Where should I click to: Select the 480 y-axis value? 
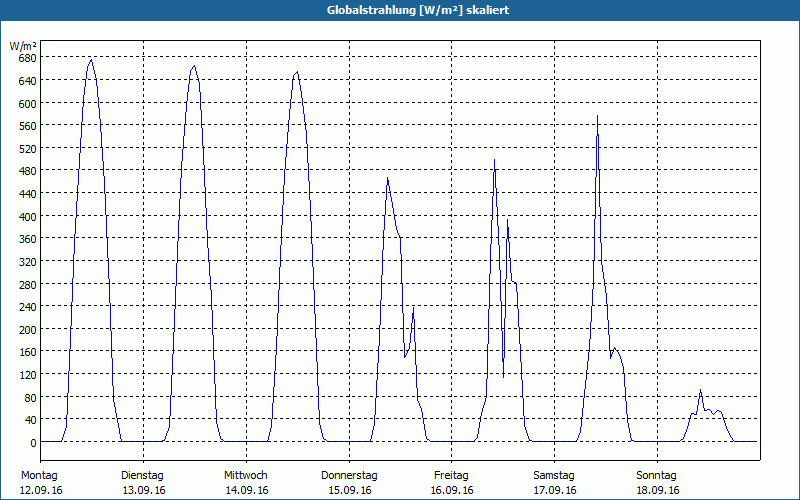(x=27, y=171)
